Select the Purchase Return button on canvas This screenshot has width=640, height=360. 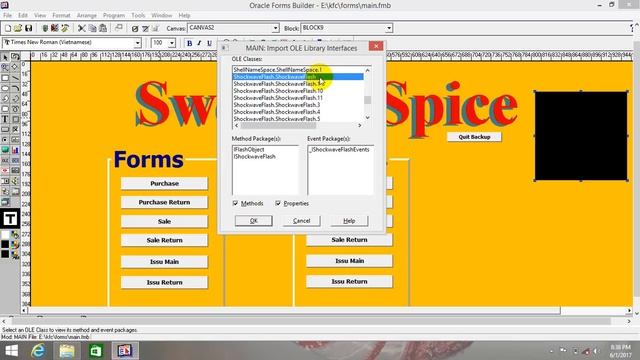tap(164, 202)
